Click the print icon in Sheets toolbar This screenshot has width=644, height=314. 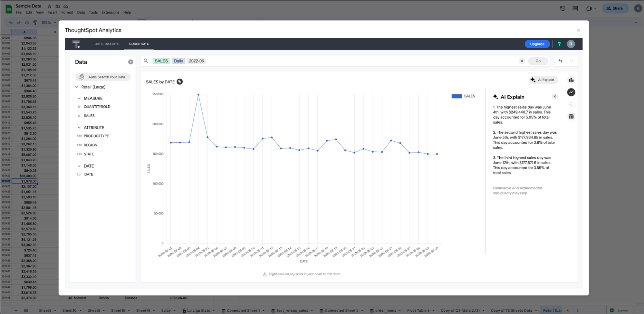click(x=27, y=23)
